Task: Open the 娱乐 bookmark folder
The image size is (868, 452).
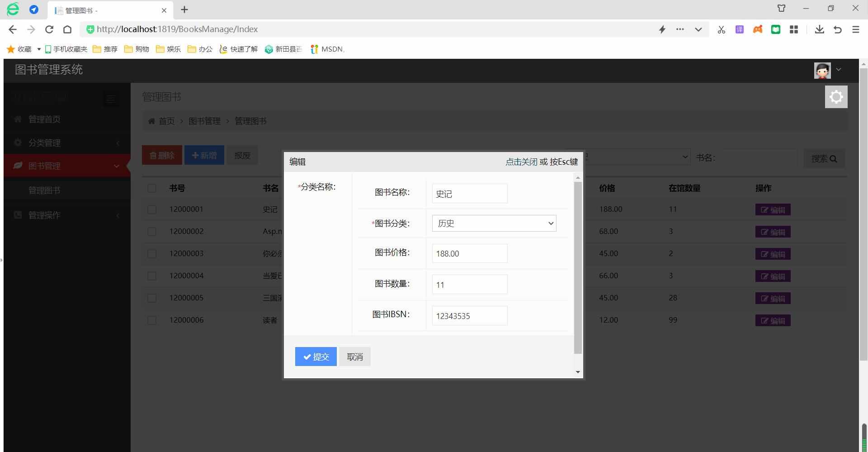Action: 168,49
